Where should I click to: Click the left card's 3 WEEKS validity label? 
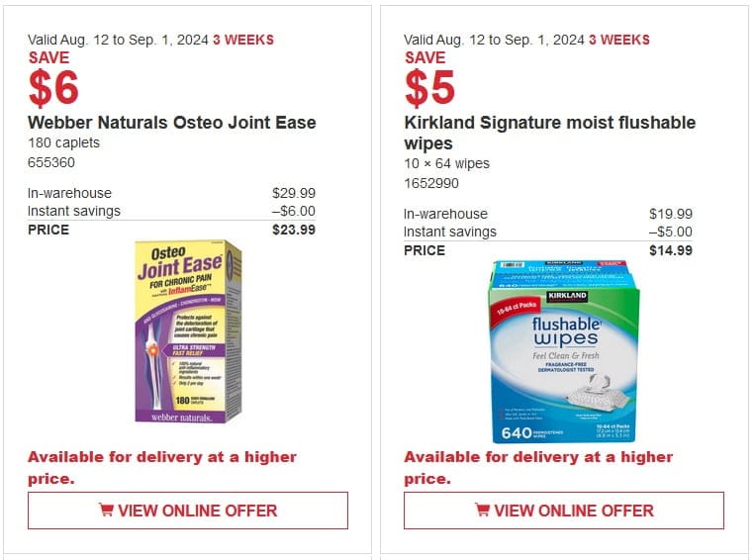pyautogui.click(x=243, y=40)
